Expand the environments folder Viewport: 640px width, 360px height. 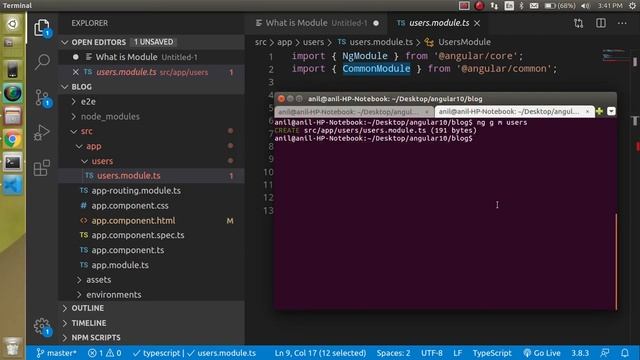pyautogui.click(x=79, y=294)
